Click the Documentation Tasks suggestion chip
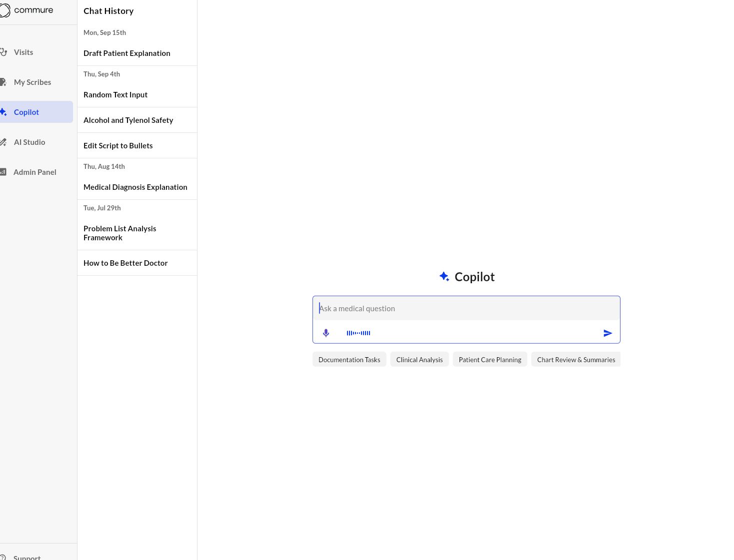The width and height of the screenshot is (734, 560). (349, 359)
